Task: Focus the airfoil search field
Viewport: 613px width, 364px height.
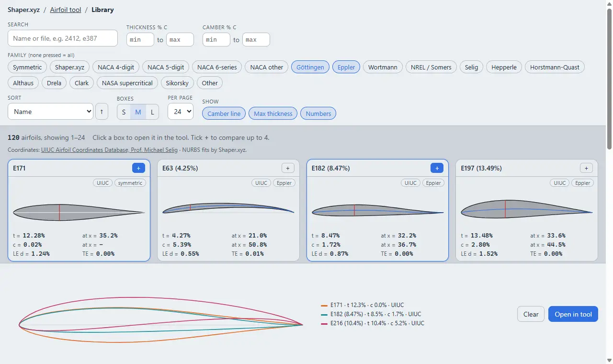Action: click(x=63, y=38)
